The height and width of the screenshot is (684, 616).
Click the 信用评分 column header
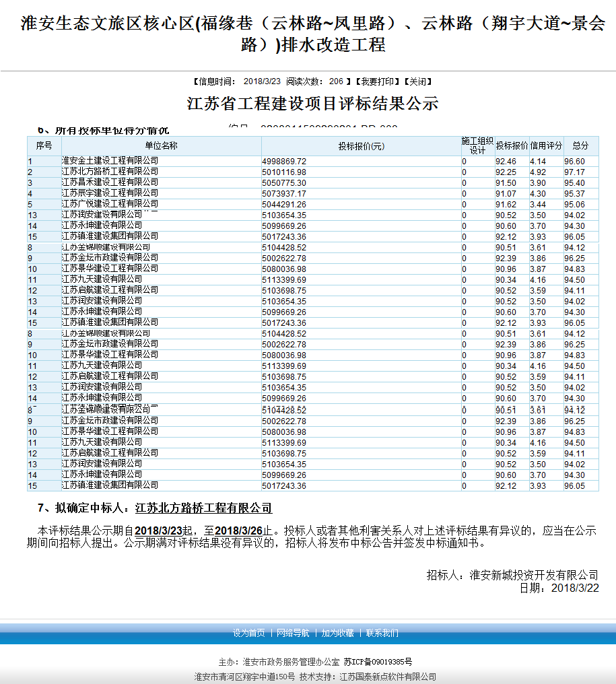point(546,145)
